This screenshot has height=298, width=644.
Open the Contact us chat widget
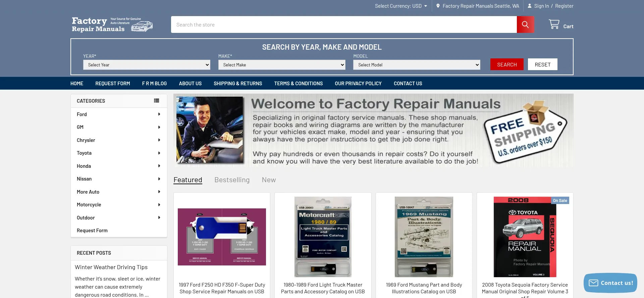pyautogui.click(x=610, y=283)
